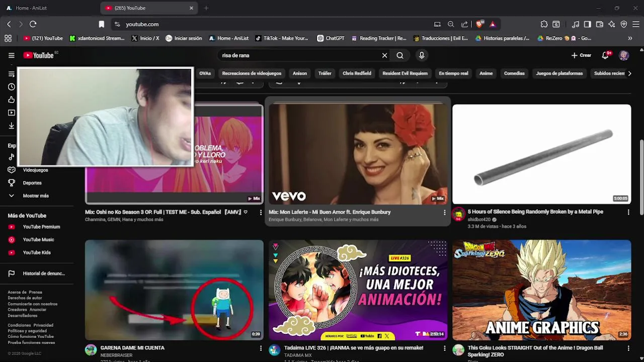This screenshot has width=644, height=362.
Task: Open the downloads arrow icon in sidebar
Action: click(x=12, y=126)
